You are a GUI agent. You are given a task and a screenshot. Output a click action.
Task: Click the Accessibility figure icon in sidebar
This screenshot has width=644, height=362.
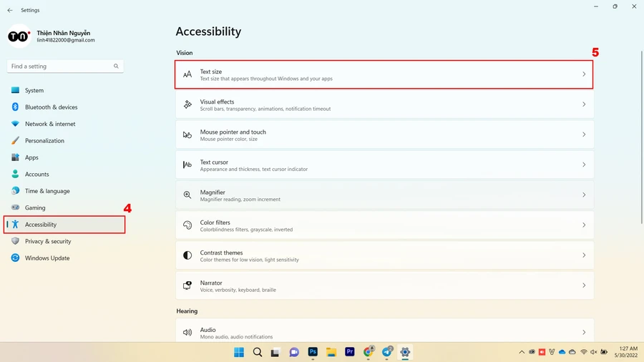pos(15,224)
